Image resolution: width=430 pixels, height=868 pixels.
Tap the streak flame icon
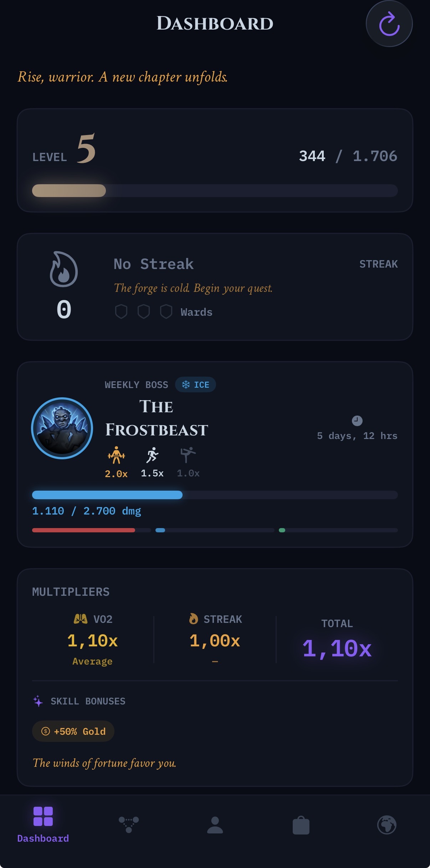click(x=64, y=269)
